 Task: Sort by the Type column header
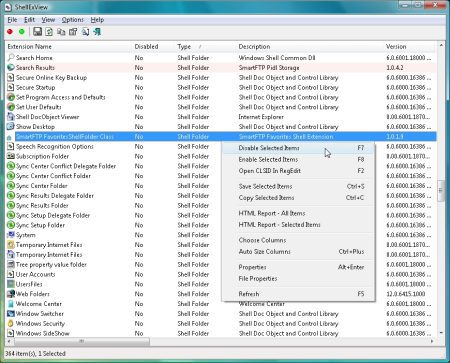click(205, 47)
